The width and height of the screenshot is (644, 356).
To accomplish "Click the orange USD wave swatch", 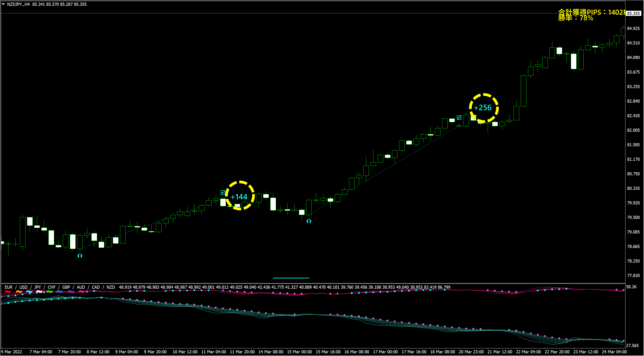I will [19, 292].
